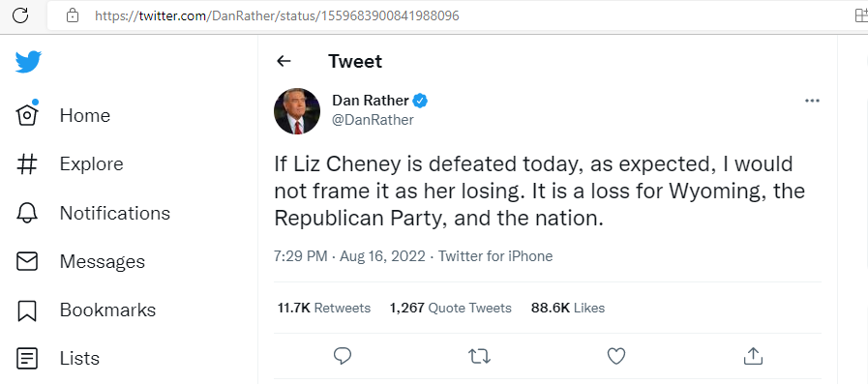
Task: Retweet Dan Rather's tweet
Action: [479, 356]
